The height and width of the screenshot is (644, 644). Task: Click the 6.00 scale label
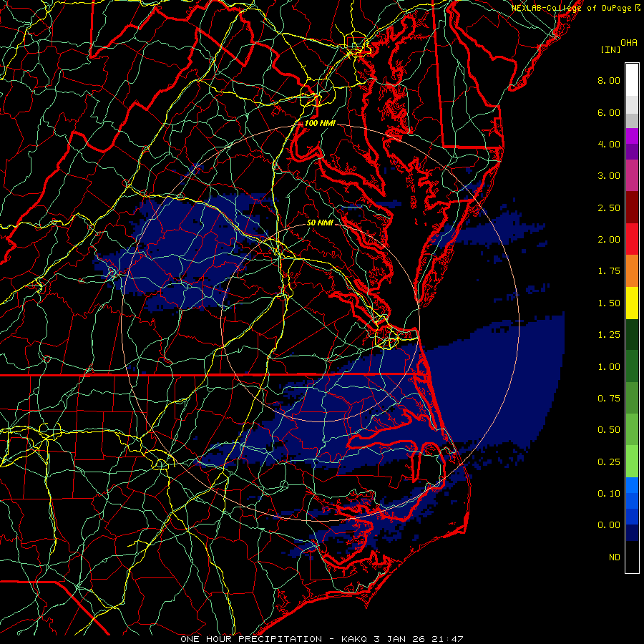[x=609, y=112]
